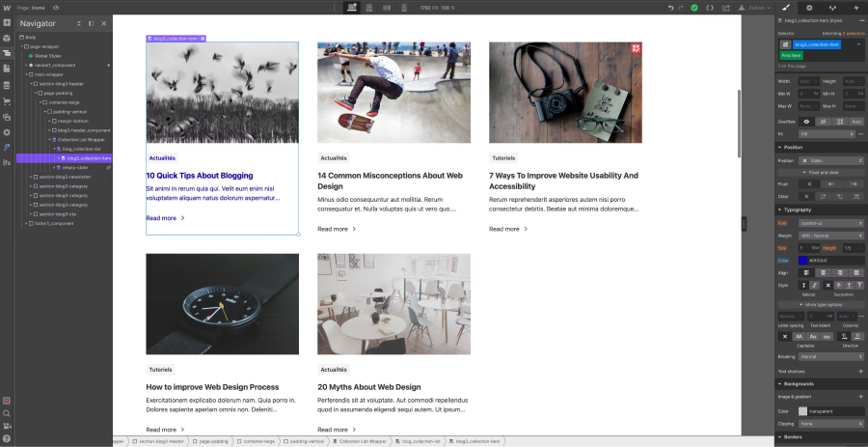Collapse all in Navigator panel
868x447 pixels.
coord(79,24)
